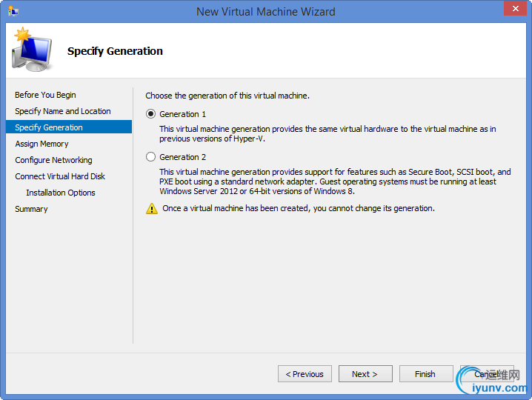Screen dimensions: 532x400
Task: Select the highlighted Specify Generation step
Action: pos(69,127)
